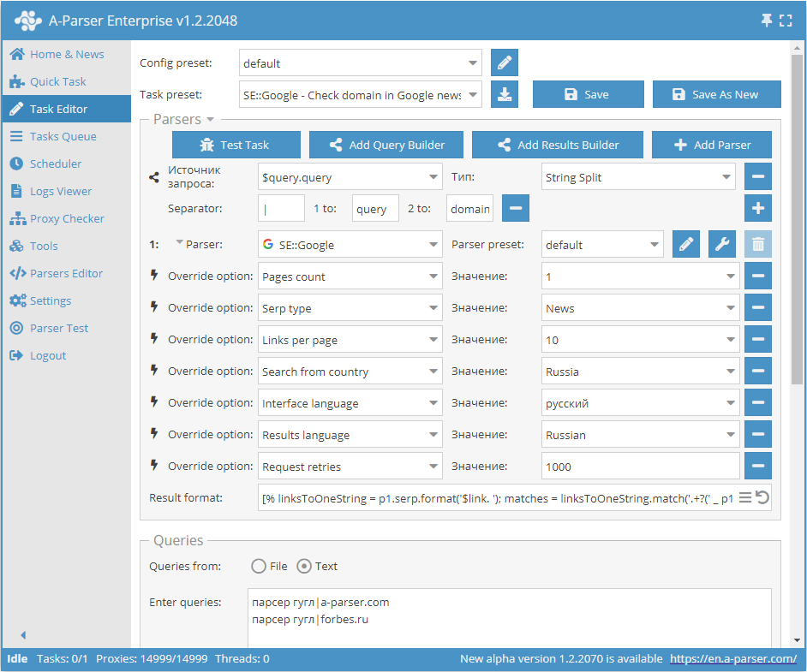Click the wrench icon for parser preset

coord(722,245)
